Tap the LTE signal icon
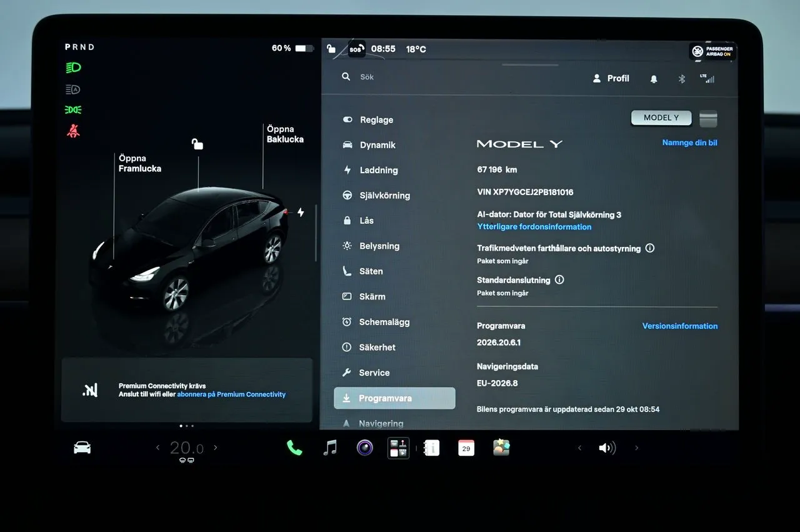 pos(707,79)
